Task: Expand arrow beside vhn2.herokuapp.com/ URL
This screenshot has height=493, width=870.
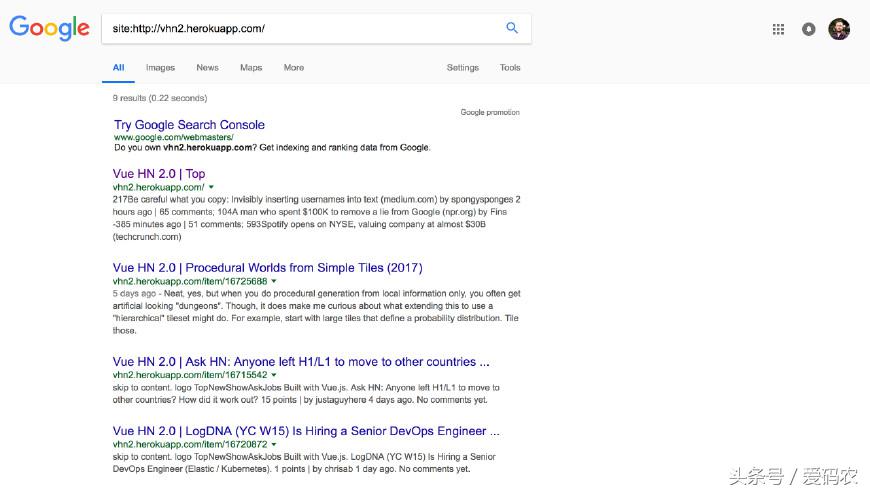Action: click(x=211, y=187)
